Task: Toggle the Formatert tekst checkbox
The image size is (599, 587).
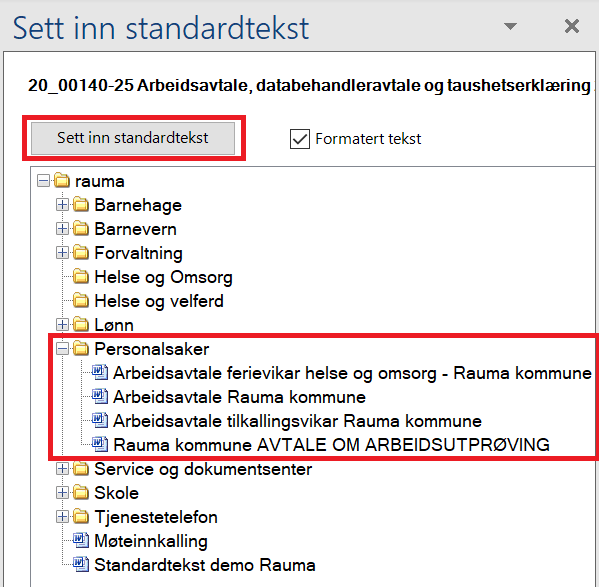Action: pos(300,139)
